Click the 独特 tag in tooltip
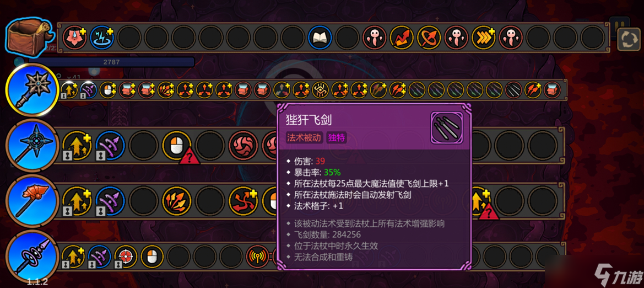 [337, 138]
